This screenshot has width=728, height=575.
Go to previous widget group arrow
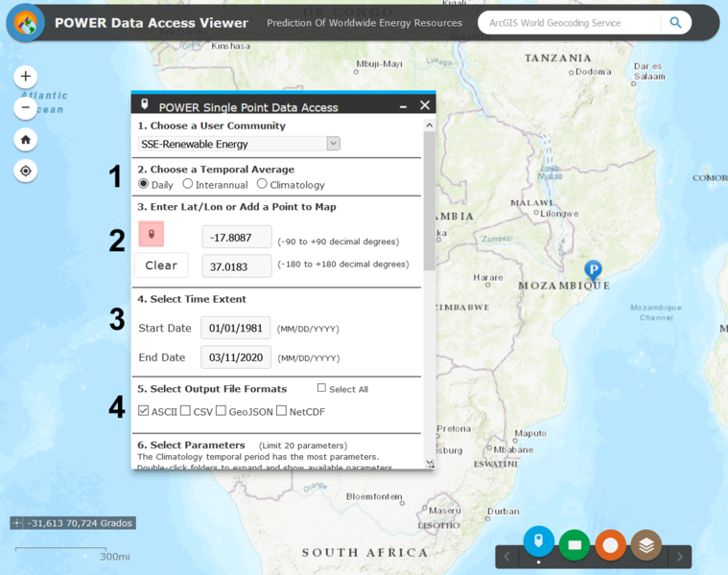507,557
